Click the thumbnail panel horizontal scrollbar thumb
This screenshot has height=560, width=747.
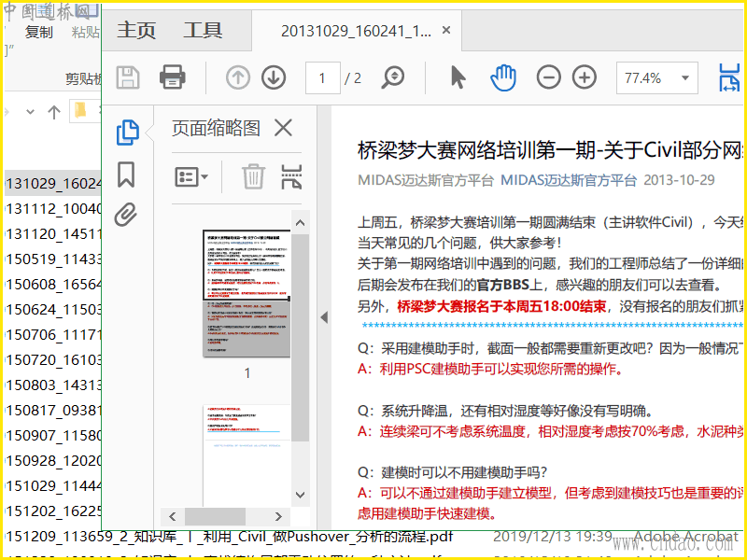(215, 517)
